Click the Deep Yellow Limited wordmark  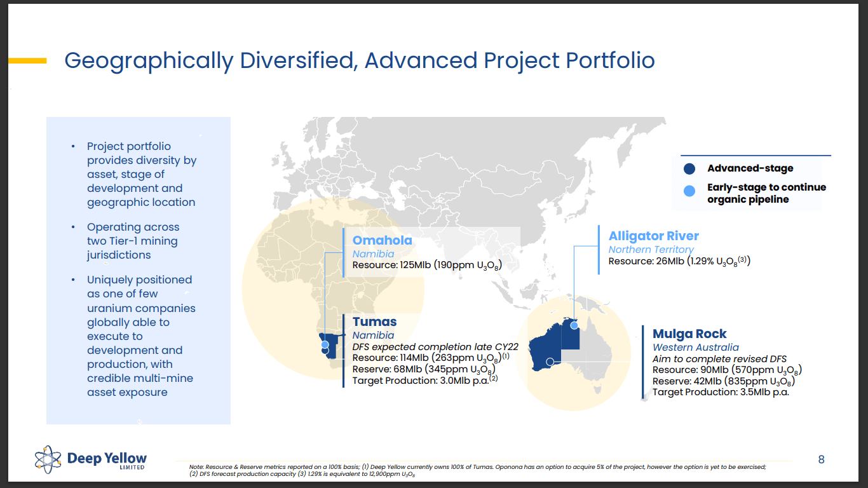point(106,459)
